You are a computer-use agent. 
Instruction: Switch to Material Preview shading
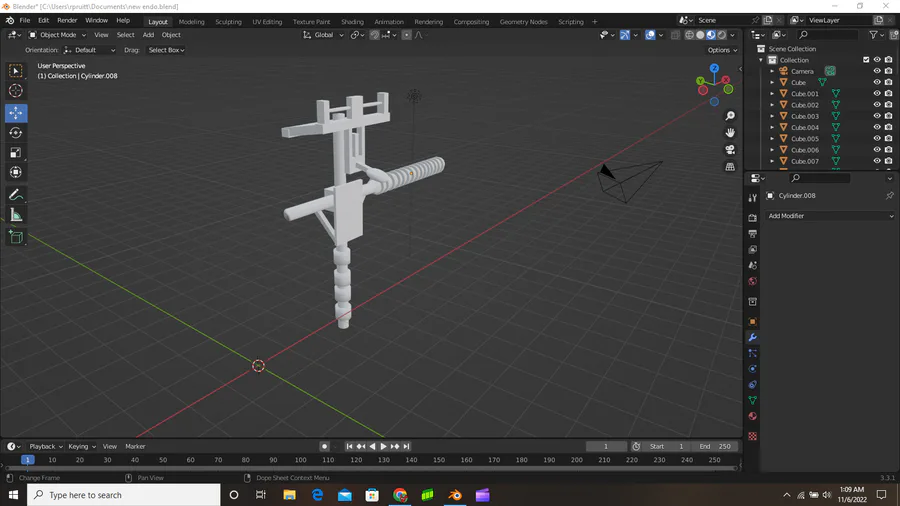[711, 35]
